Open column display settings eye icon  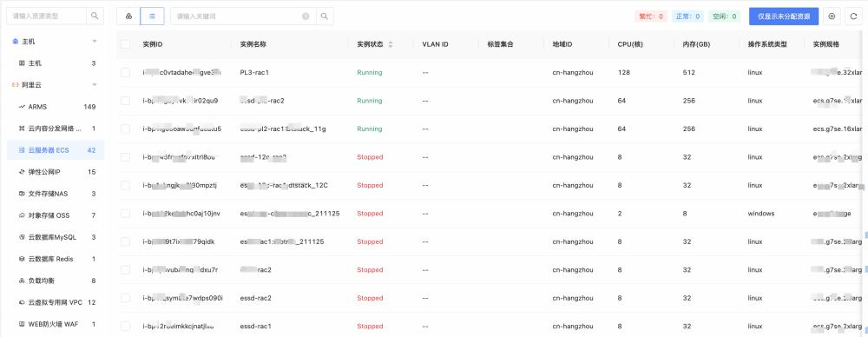(x=832, y=17)
